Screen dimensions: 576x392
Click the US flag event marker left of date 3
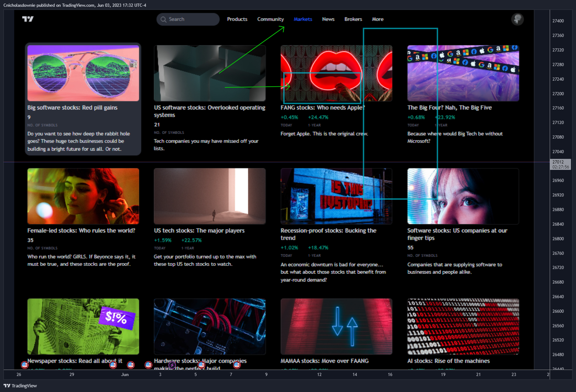149,365
